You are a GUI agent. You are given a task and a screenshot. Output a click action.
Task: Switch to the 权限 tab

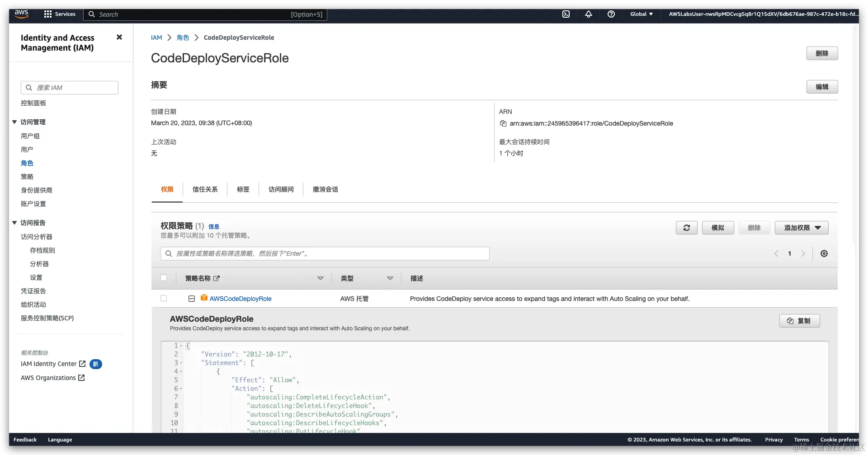click(x=167, y=189)
